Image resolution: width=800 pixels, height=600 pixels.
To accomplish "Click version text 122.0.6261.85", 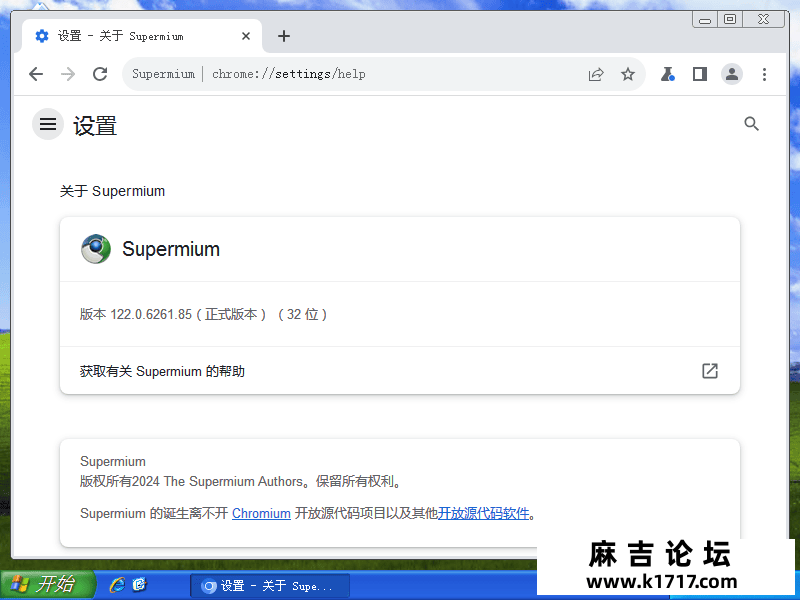I will click(x=151, y=314).
